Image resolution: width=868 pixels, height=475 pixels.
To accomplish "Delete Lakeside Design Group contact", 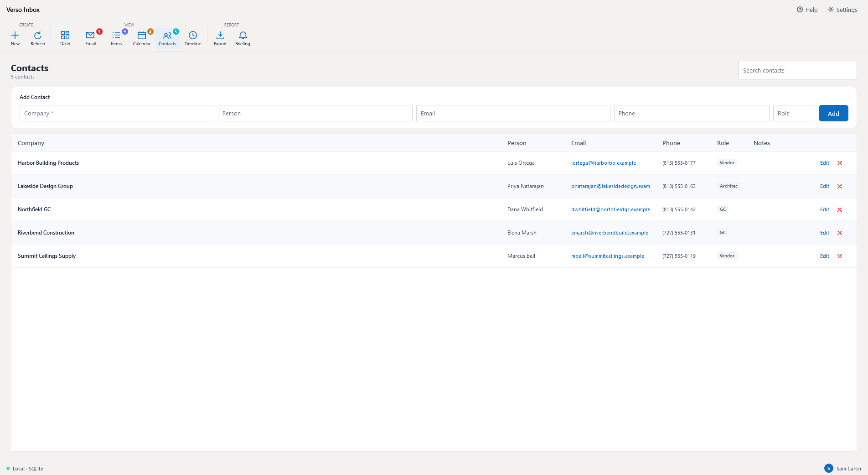I will (840, 186).
